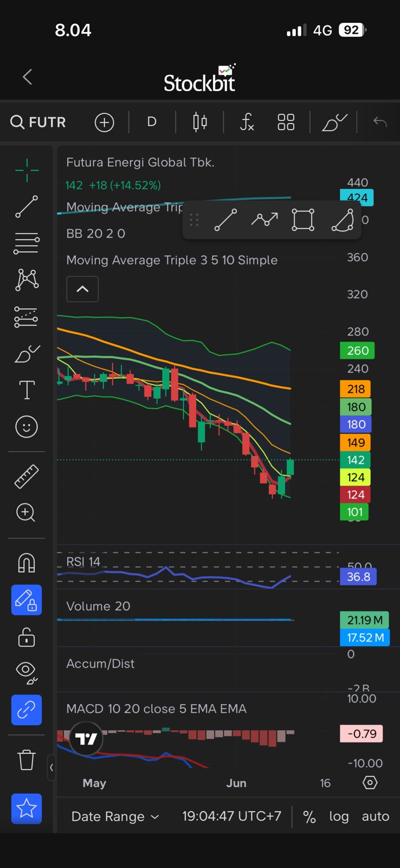Click the Futura Energi Global Tbk. title
Viewport: 400px width, 868px height.
(140, 162)
